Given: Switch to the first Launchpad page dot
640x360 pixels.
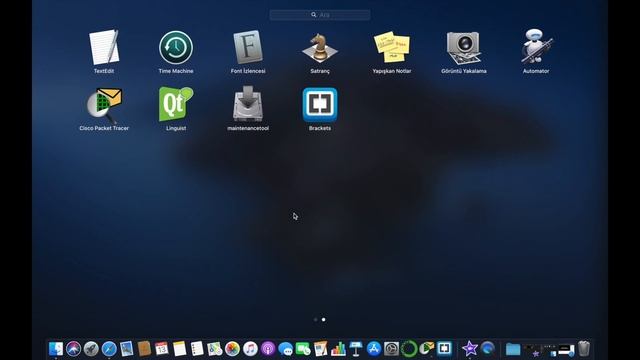Looking at the screenshot, I should (316, 320).
